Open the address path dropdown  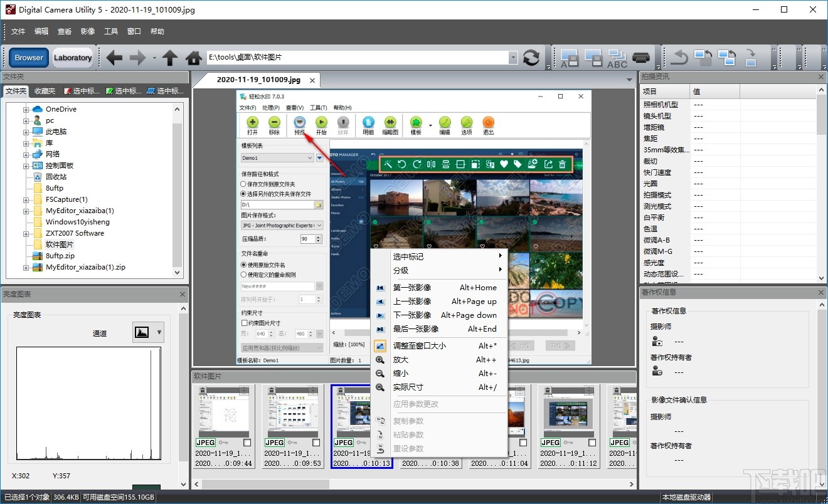(513, 57)
